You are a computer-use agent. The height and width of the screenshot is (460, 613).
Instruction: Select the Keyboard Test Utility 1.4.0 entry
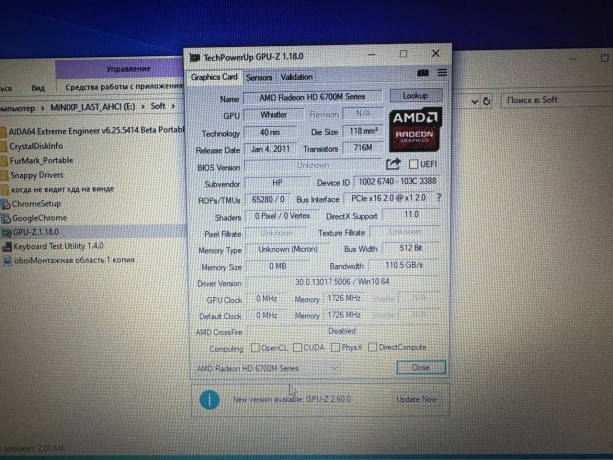[x=58, y=246]
